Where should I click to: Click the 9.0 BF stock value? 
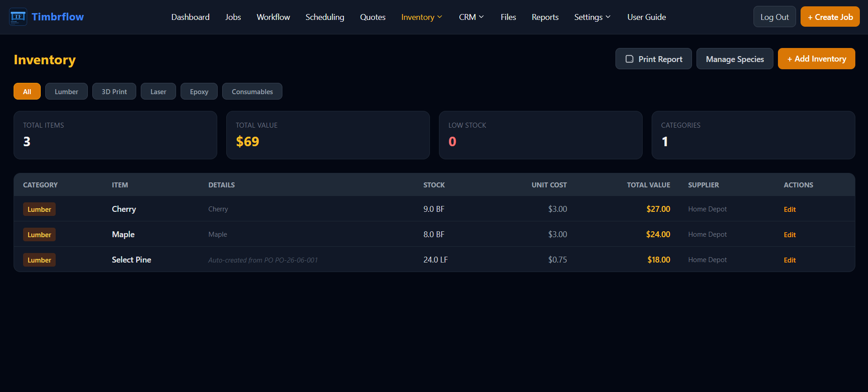[x=434, y=209]
